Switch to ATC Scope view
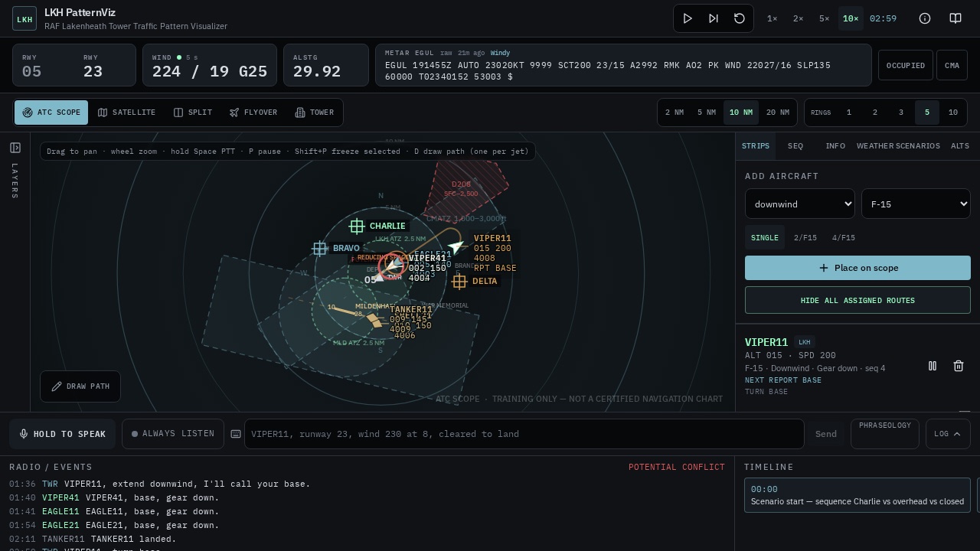The width and height of the screenshot is (980, 551). (x=51, y=112)
